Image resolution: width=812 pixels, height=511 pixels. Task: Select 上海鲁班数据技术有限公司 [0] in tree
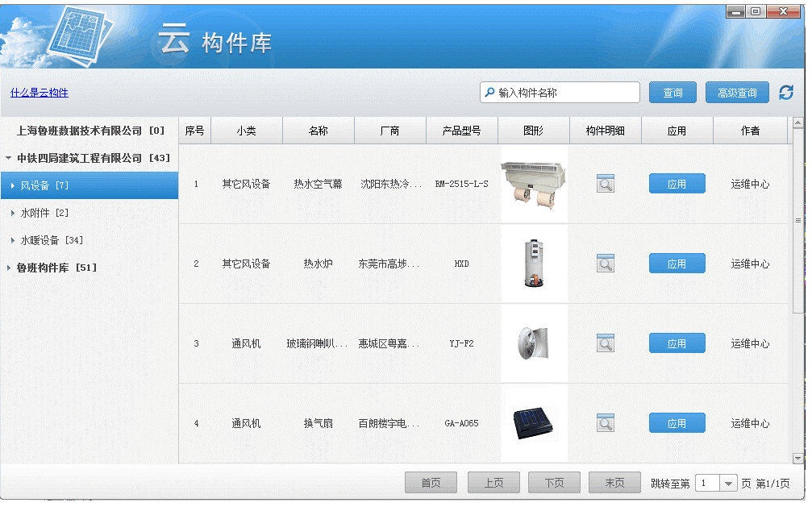point(90,131)
